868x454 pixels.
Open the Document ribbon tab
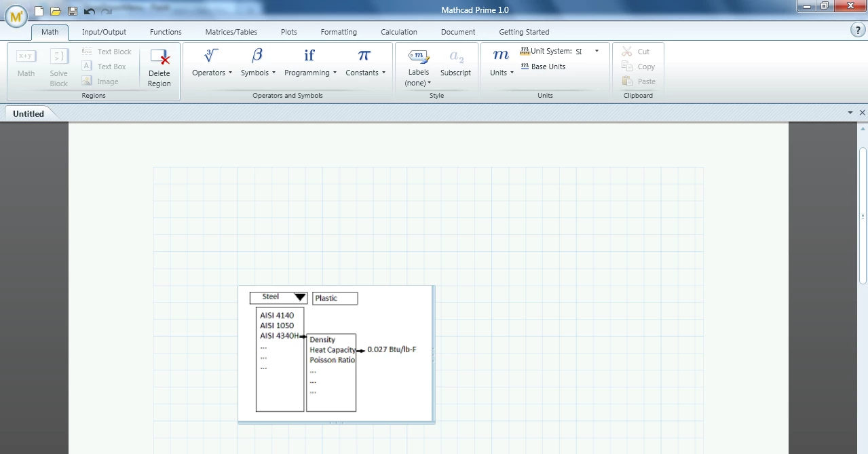pos(458,32)
